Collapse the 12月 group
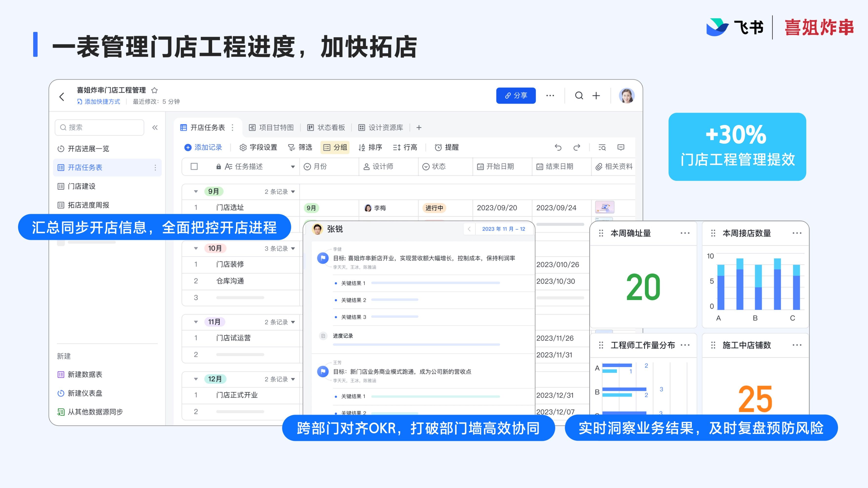 (196, 379)
